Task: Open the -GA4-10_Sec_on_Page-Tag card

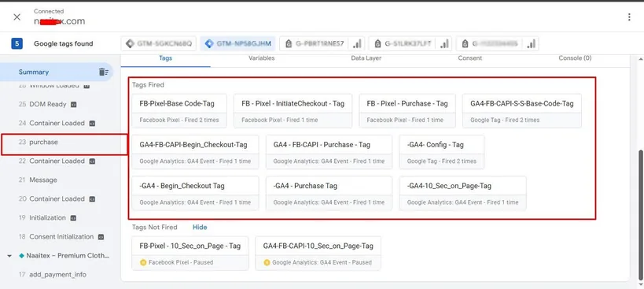Action: (x=463, y=193)
